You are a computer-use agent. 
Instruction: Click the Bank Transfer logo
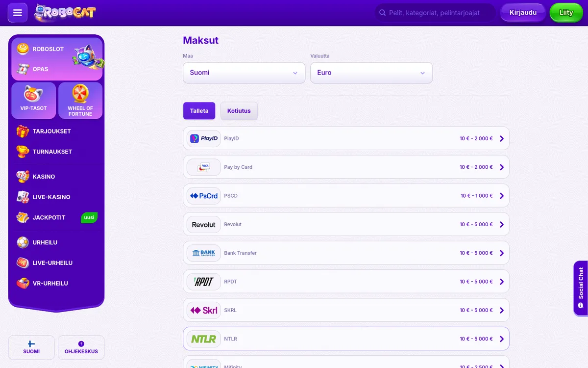tap(204, 253)
